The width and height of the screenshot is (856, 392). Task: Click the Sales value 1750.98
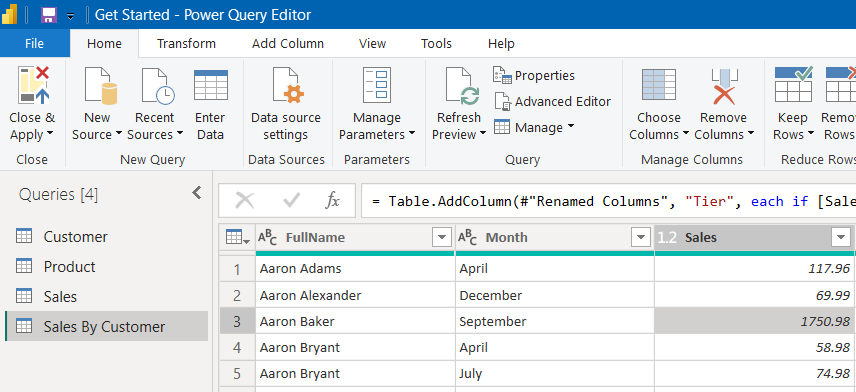click(x=754, y=322)
